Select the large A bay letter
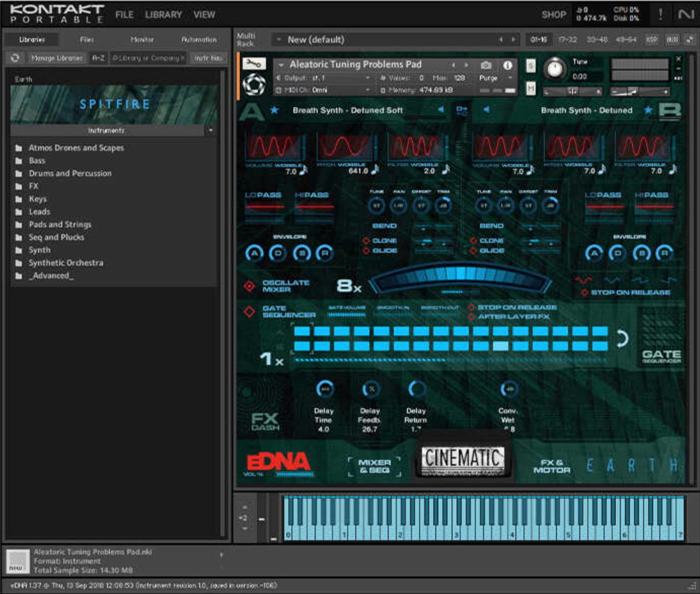Image resolution: width=700 pixels, height=594 pixels. tap(252, 111)
